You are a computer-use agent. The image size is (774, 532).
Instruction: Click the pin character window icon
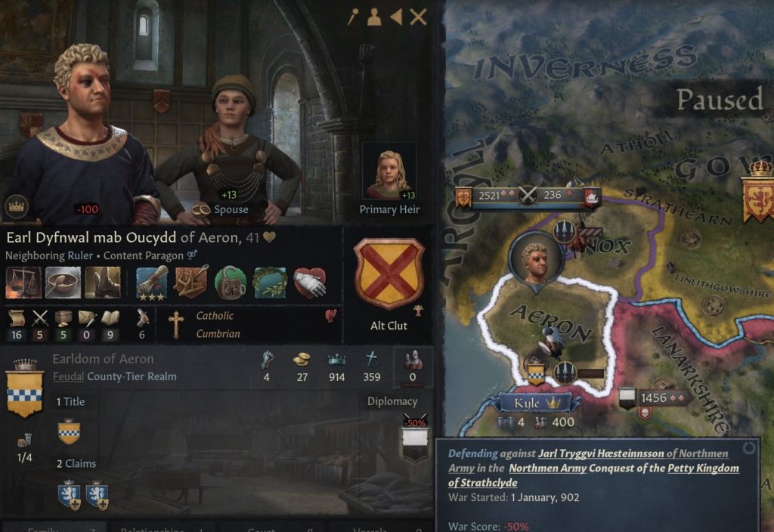(352, 17)
